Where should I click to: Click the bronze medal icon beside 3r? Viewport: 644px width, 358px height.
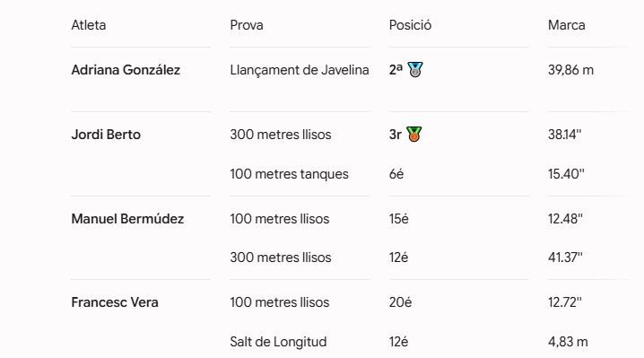click(413, 134)
